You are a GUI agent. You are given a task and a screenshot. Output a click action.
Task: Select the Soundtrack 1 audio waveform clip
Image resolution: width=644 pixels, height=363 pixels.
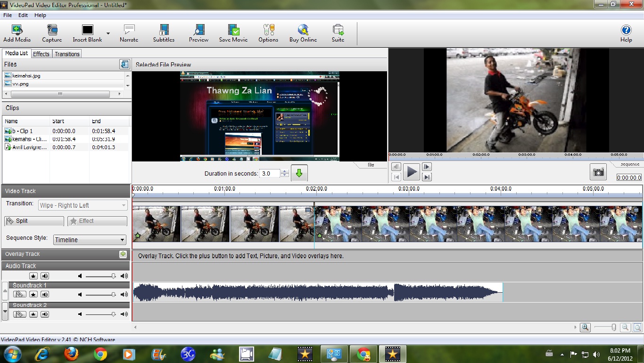point(318,292)
